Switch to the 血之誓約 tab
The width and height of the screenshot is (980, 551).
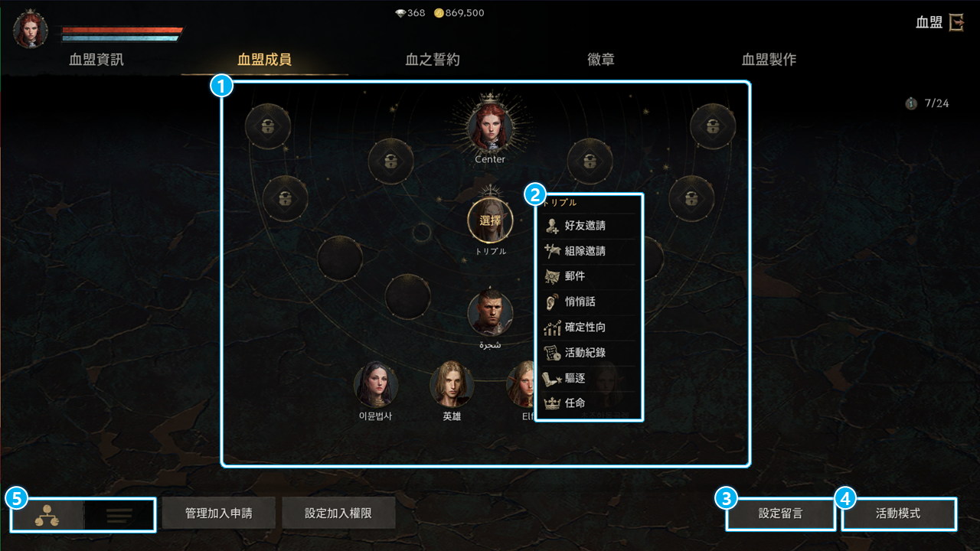click(x=433, y=60)
